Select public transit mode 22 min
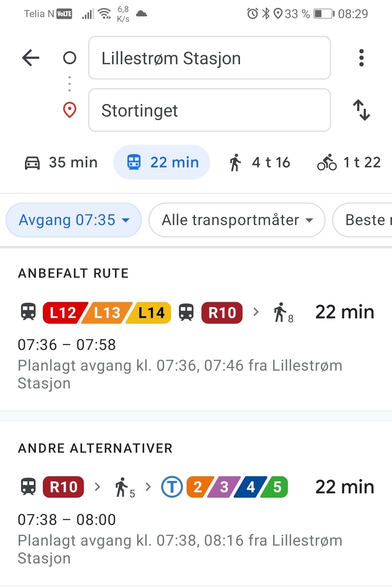Viewport: 392px width, 587px height. coord(162,162)
